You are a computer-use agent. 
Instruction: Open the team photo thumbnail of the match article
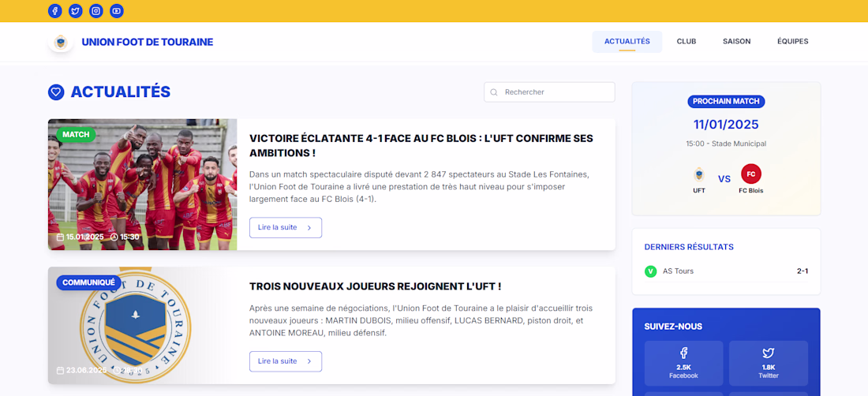[x=142, y=184]
